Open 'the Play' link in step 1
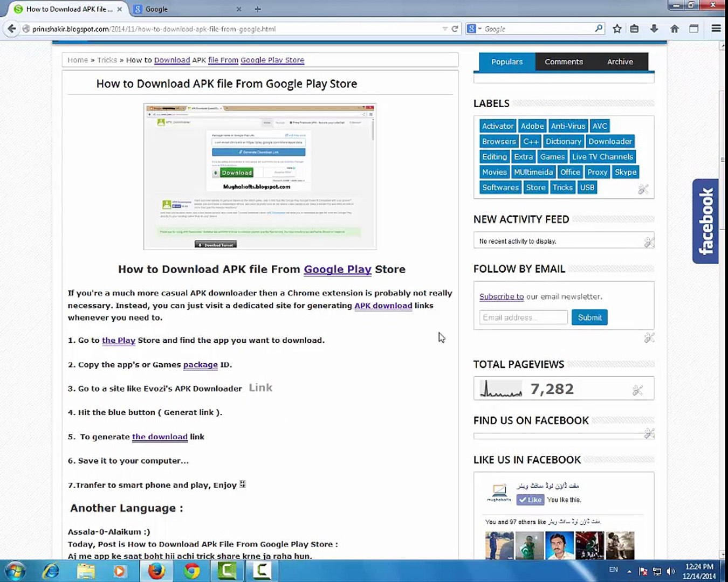 pyautogui.click(x=119, y=341)
